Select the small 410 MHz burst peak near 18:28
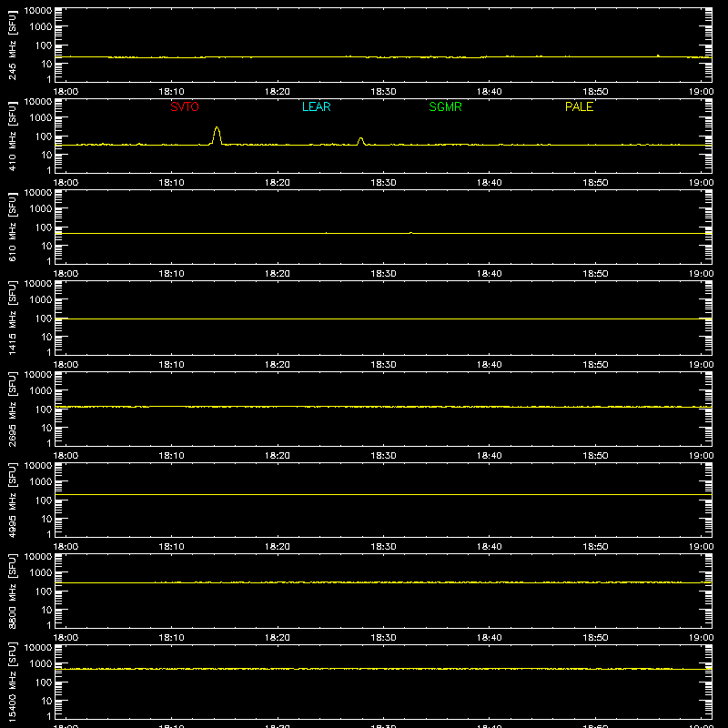The height and width of the screenshot is (728, 728). click(360, 141)
